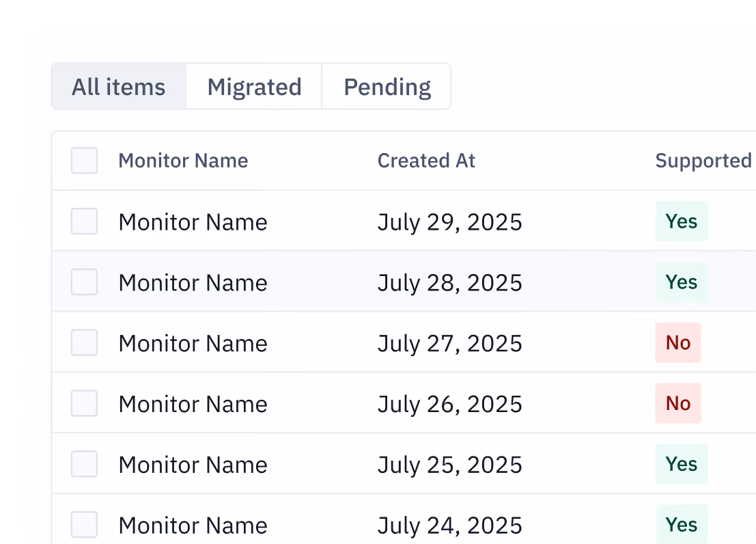Switch to the Migrated tab
The height and width of the screenshot is (544, 756).
pos(254,86)
